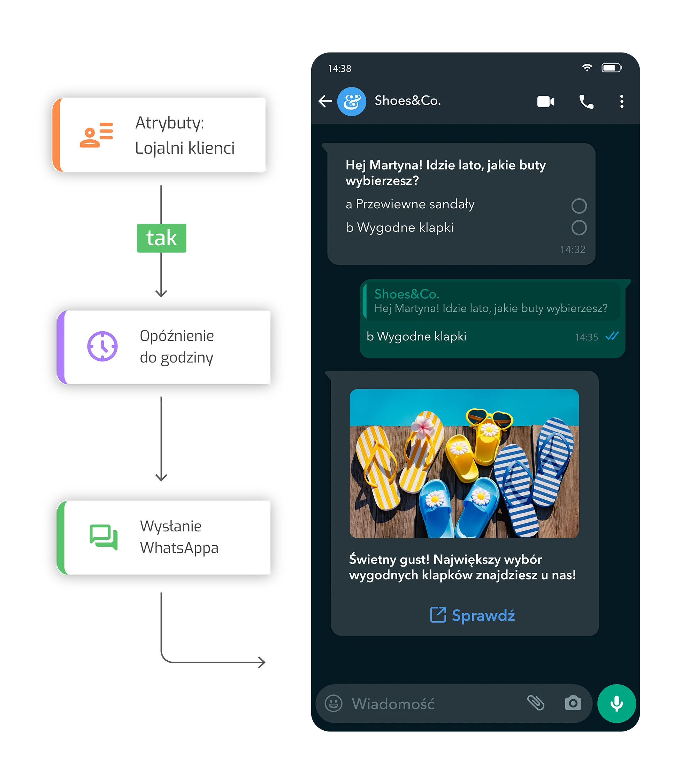Select the 'Wysłanie WhatsAppa' workflow block
Screen dimensions: 697x784
(164, 537)
